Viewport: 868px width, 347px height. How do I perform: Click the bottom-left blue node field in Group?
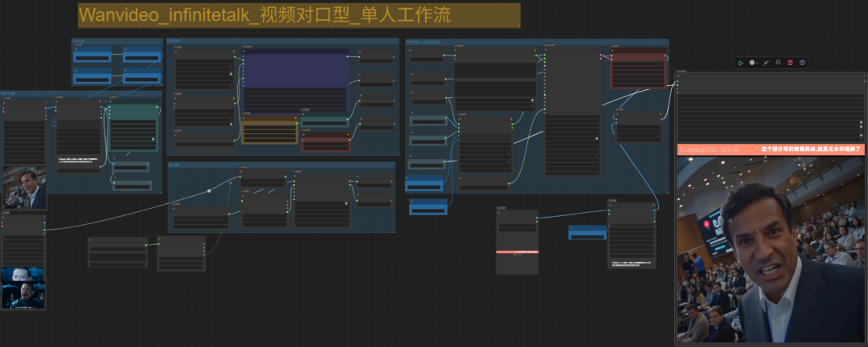(92, 80)
